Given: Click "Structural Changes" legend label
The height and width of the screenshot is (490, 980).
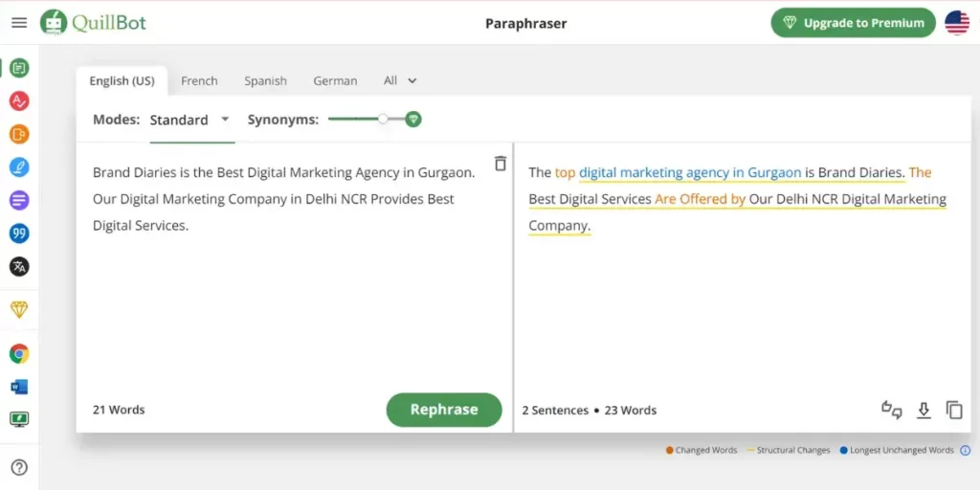Looking at the screenshot, I should 793,450.
